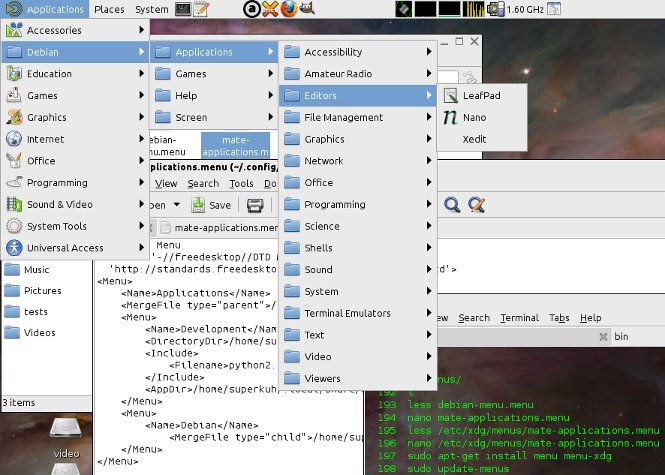Expand the File Management submenu
Image resolution: width=665 pixels, height=475 pixels.
(x=358, y=117)
